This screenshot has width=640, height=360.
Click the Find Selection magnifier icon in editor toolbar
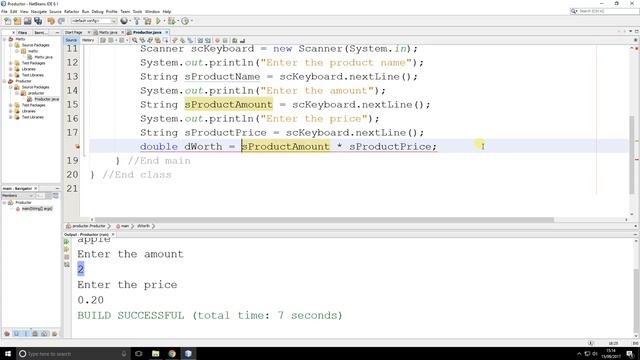[135, 40]
